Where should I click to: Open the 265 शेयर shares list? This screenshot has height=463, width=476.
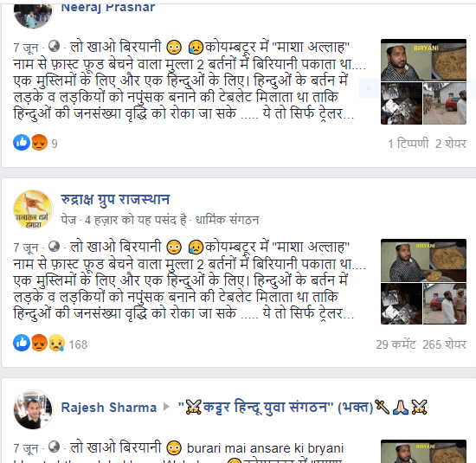[x=444, y=344]
